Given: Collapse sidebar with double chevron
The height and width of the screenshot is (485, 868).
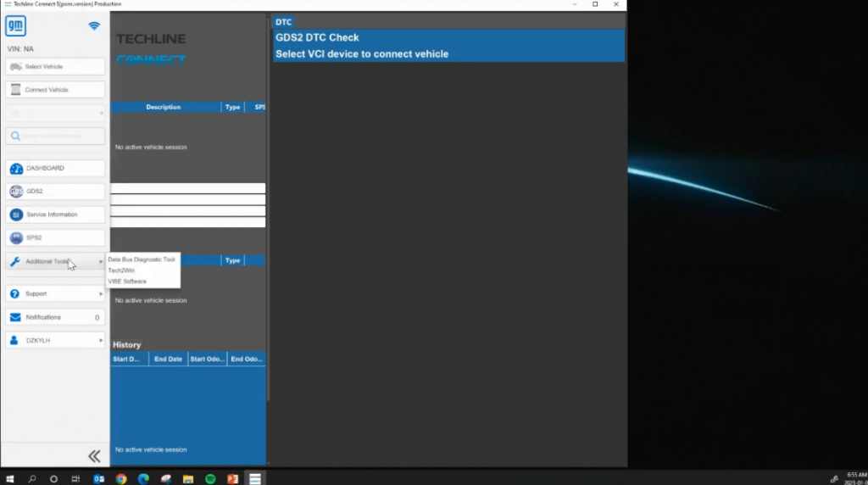Looking at the screenshot, I should coord(94,455).
